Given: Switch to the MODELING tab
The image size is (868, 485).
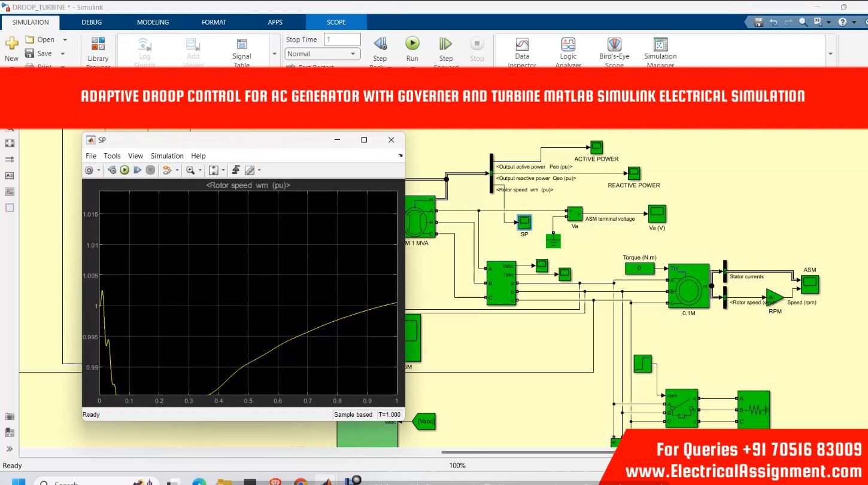Looking at the screenshot, I should 153,22.
